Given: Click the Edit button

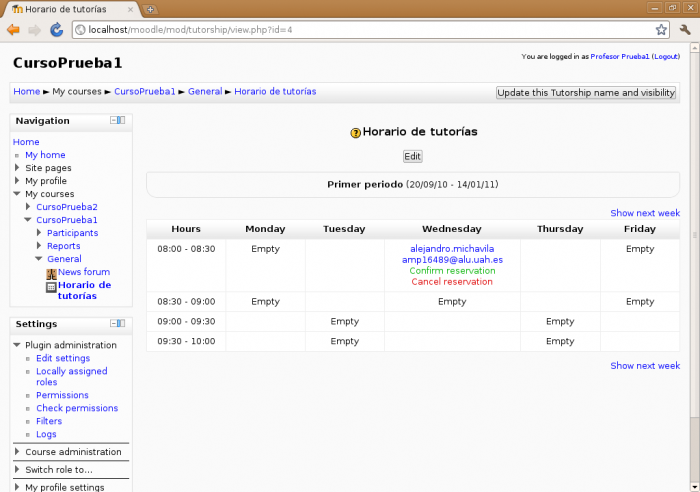Looking at the screenshot, I should (x=412, y=156).
